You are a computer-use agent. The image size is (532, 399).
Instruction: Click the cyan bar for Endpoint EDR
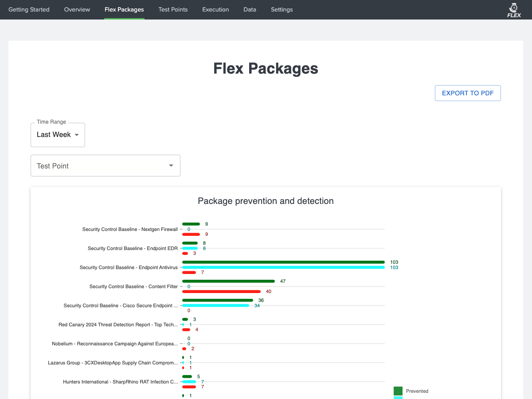[x=190, y=248]
